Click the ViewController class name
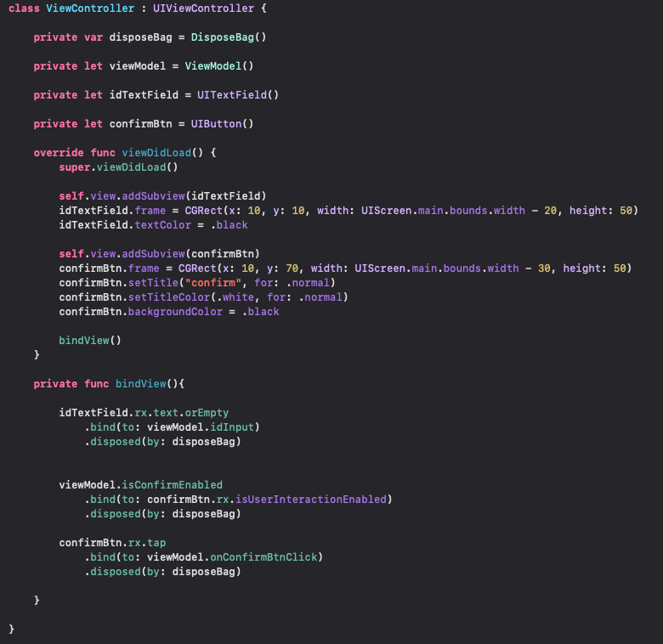This screenshot has height=644, width=663. coord(90,8)
